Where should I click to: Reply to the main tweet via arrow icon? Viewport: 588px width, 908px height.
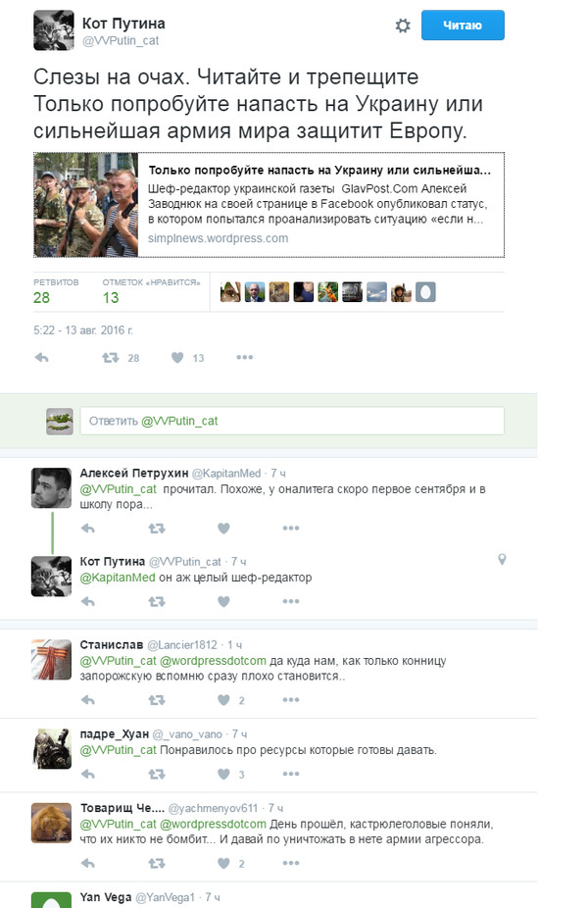pyautogui.click(x=42, y=357)
